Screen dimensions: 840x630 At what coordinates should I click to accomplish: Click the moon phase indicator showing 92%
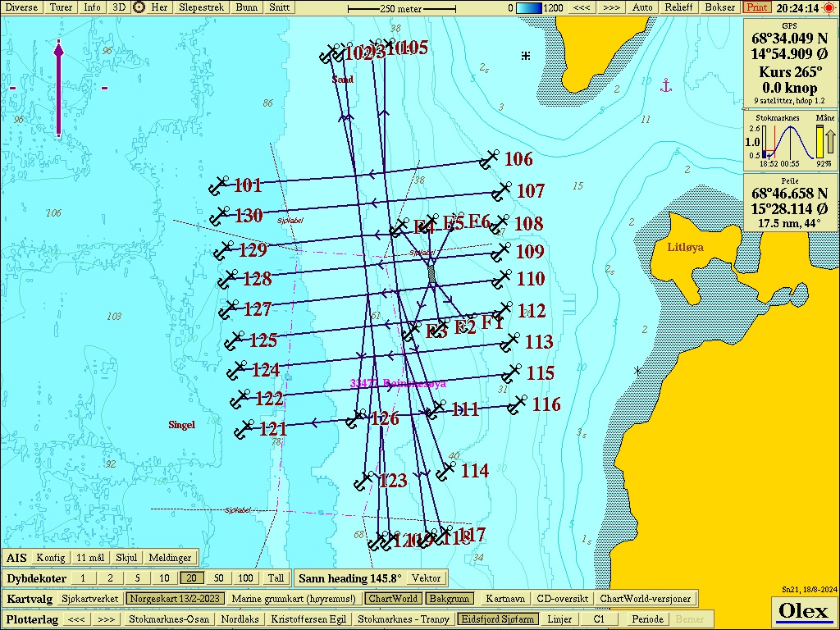(x=825, y=139)
